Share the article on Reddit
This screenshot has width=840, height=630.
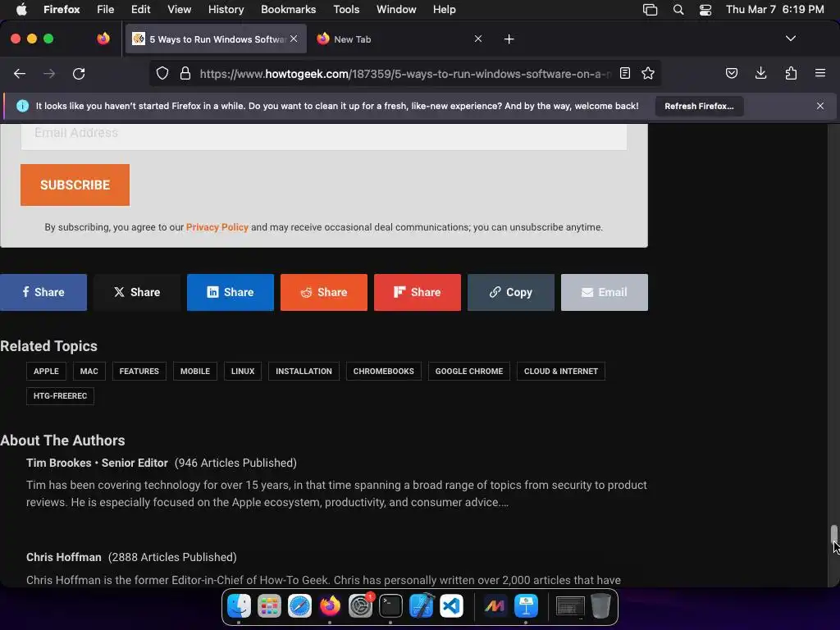323,293
